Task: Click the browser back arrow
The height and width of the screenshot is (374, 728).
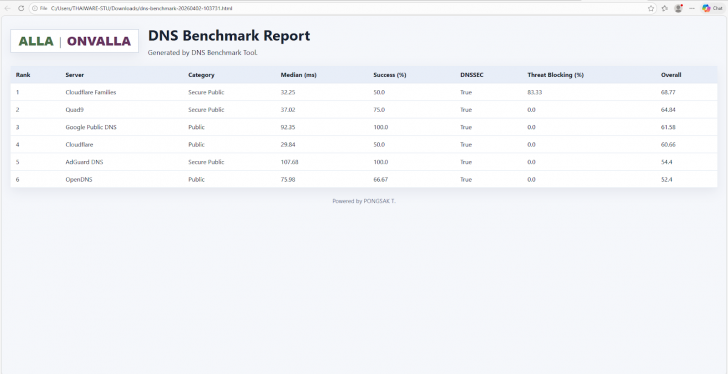Action: [x=8, y=8]
